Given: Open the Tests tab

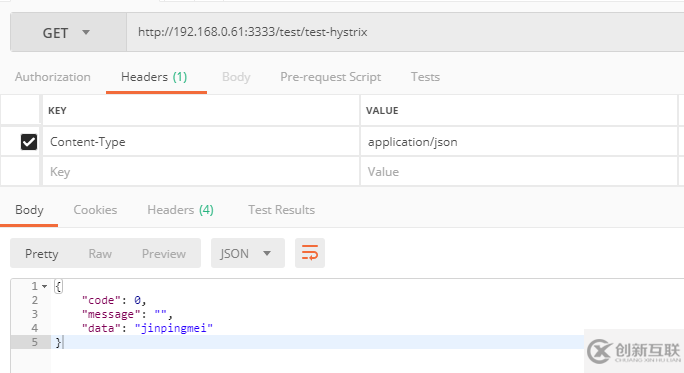Looking at the screenshot, I should pos(425,77).
